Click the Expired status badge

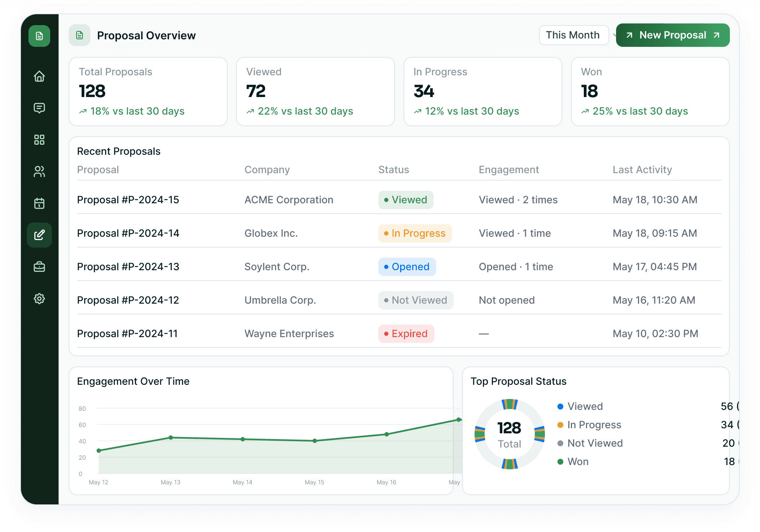click(406, 334)
